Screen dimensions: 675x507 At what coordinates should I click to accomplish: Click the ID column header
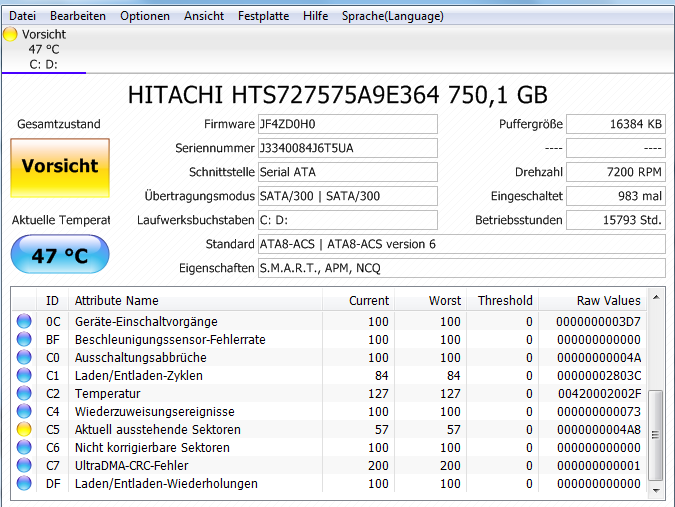(x=52, y=300)
